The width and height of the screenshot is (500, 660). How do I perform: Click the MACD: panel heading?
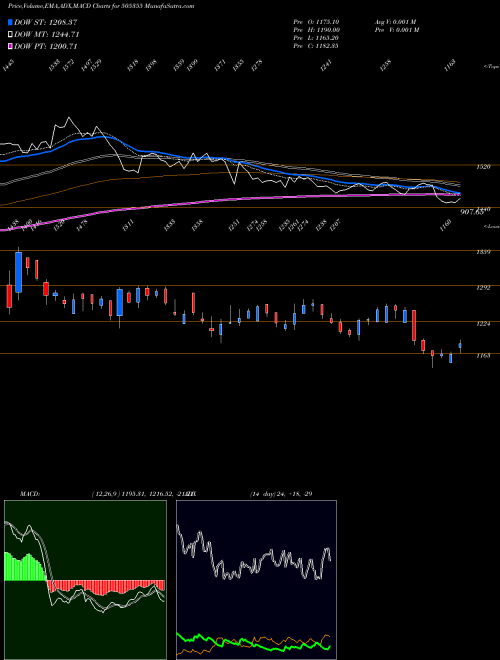pyautogui.click(x=29, y=494)
